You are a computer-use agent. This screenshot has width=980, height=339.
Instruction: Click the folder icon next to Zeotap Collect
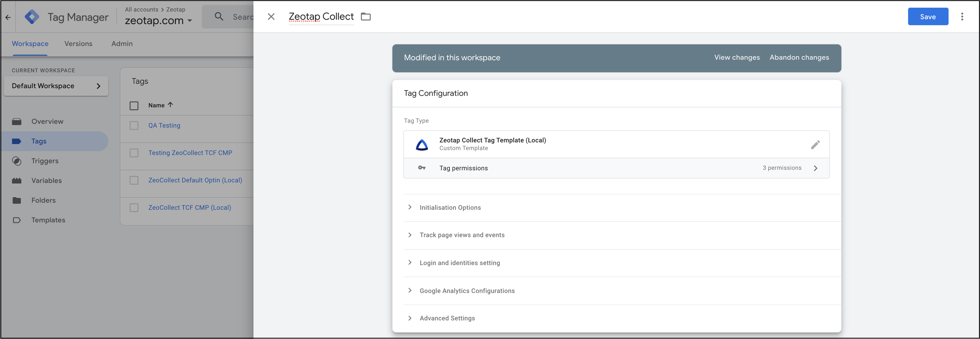pos(366,16)
